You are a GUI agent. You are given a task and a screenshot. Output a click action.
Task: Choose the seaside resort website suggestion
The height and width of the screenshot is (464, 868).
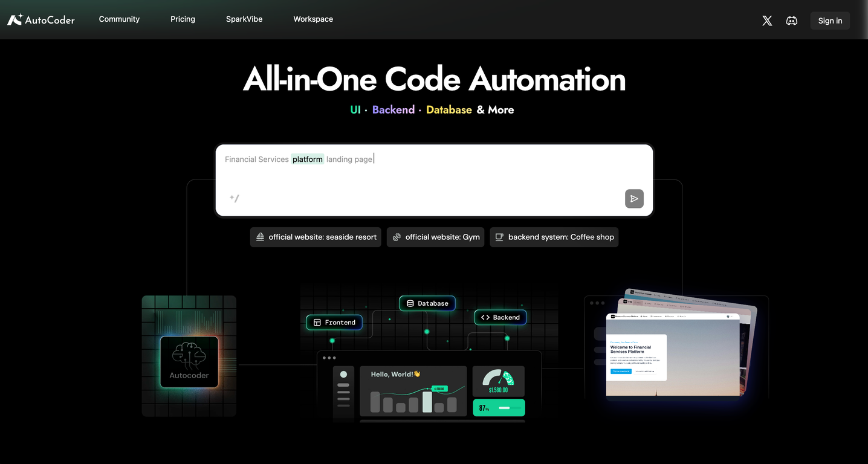316,237
